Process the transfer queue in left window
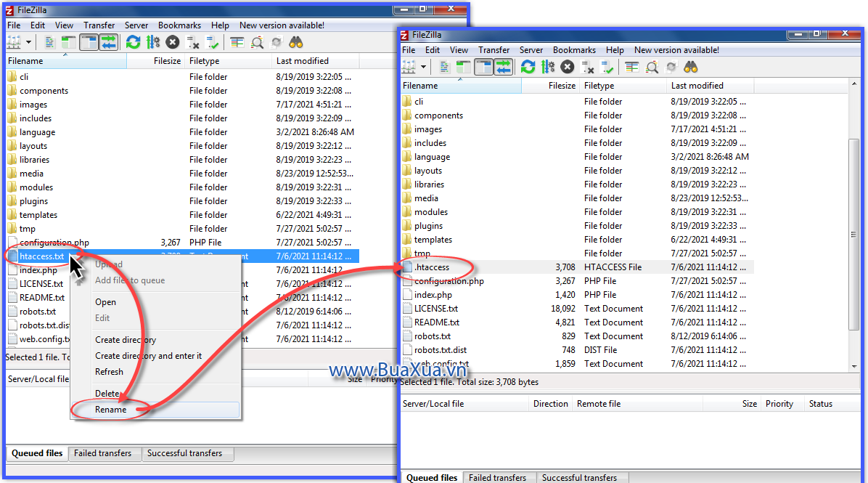Screen dimensions: 868x483 (153, 42)
